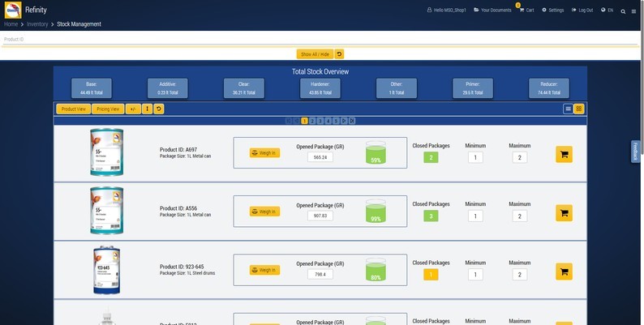Edit opened package weight 907.83
Screen dimensions: 644x325
[x=320, y=216]
